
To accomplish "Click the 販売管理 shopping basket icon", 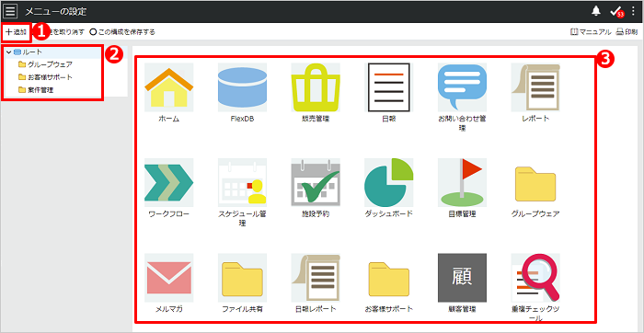I will click(x=316, y=87).
